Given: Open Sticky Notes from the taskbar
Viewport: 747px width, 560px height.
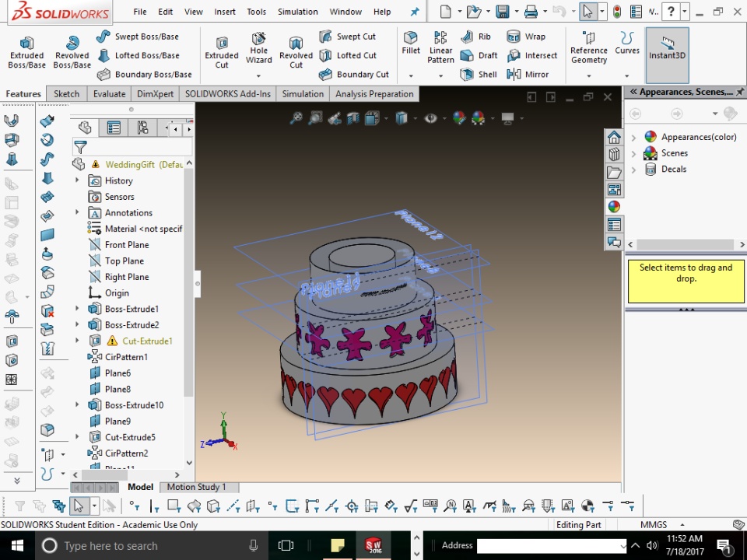Looking at the screenshot, I should [337, 546].
